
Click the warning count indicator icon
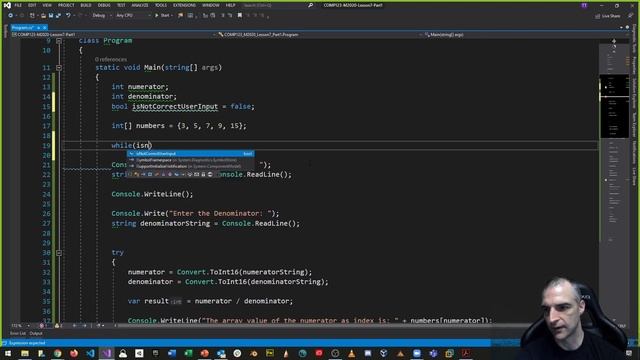click(58, 326)
